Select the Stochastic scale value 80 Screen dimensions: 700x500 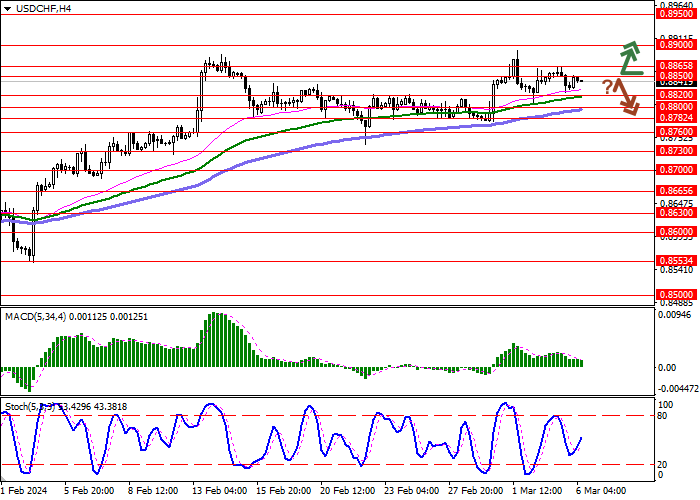tap(662, 416)
